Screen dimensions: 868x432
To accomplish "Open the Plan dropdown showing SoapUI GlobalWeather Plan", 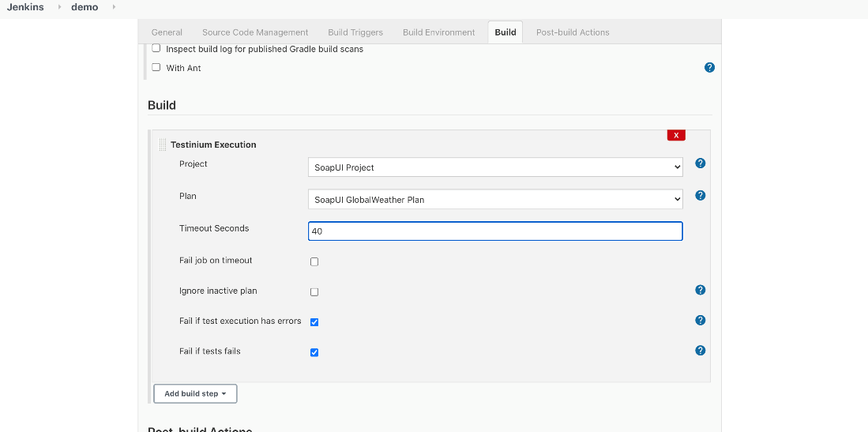I will tap(495, 199).
